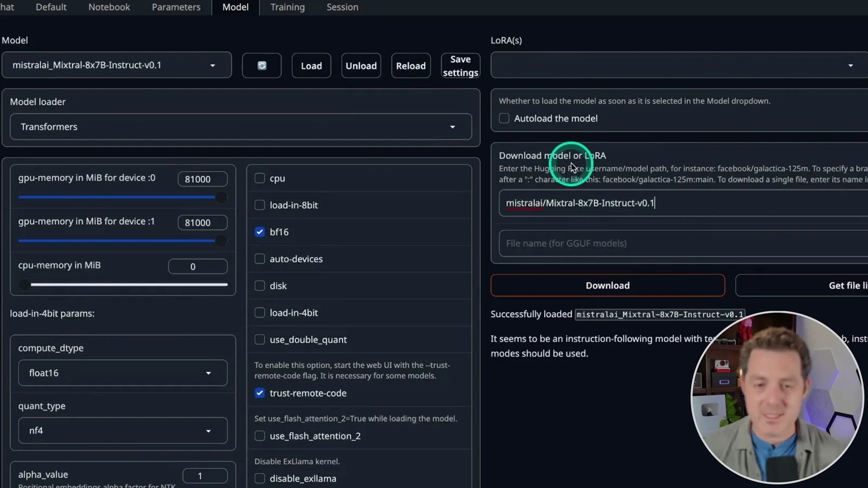Enable the load-in-8bit checkbox
The image size is (868, 488).
[260, 205]
